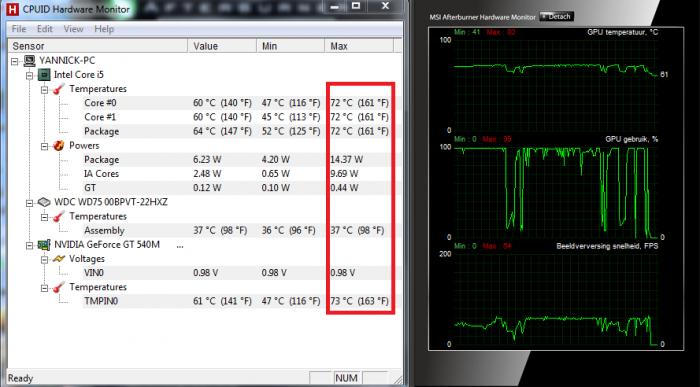Select the YANNICK-PC computer icon
This screenshot has width=700, height=387.
tap(29, 60)
